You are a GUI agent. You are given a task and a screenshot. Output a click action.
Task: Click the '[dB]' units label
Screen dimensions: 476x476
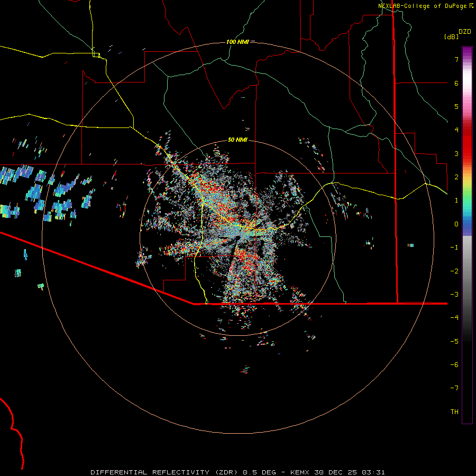pyautogui.click(x=452, y=36)
